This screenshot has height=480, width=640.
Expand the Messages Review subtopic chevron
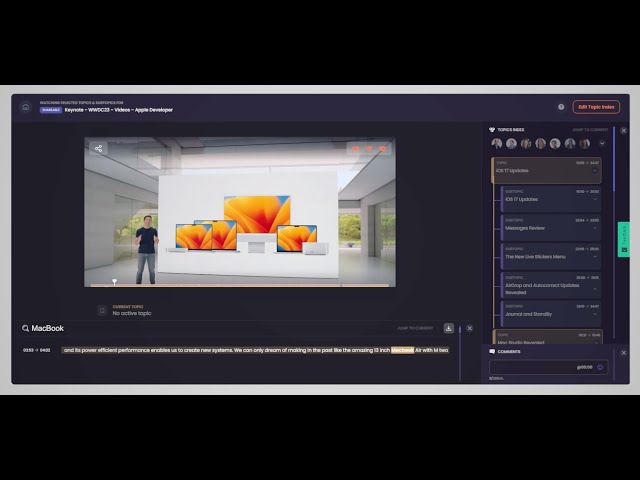pyautogui.click(x=595, y=228)
